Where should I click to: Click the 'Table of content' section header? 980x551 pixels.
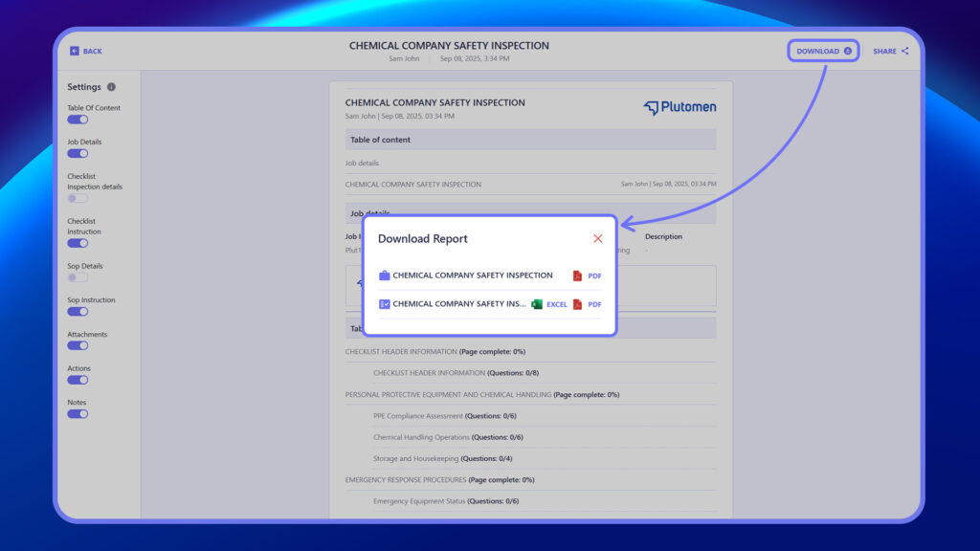point(530,140)
